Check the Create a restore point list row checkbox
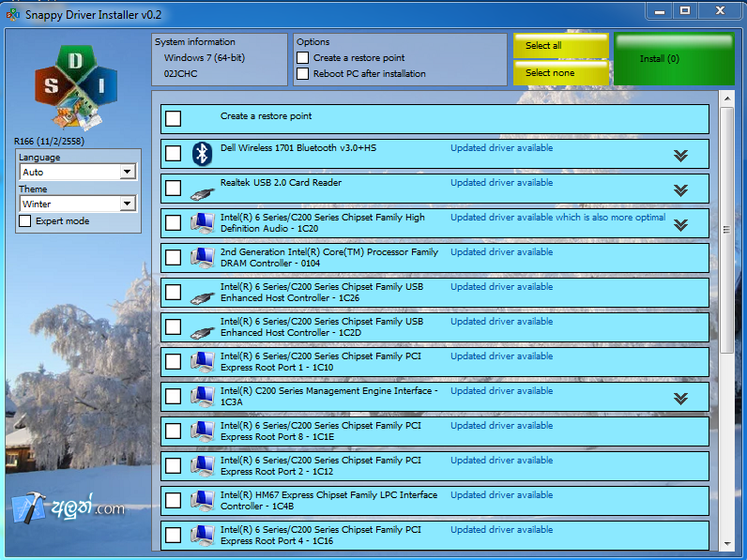Viewport: 747px width, 560px height. coord(173,118)
